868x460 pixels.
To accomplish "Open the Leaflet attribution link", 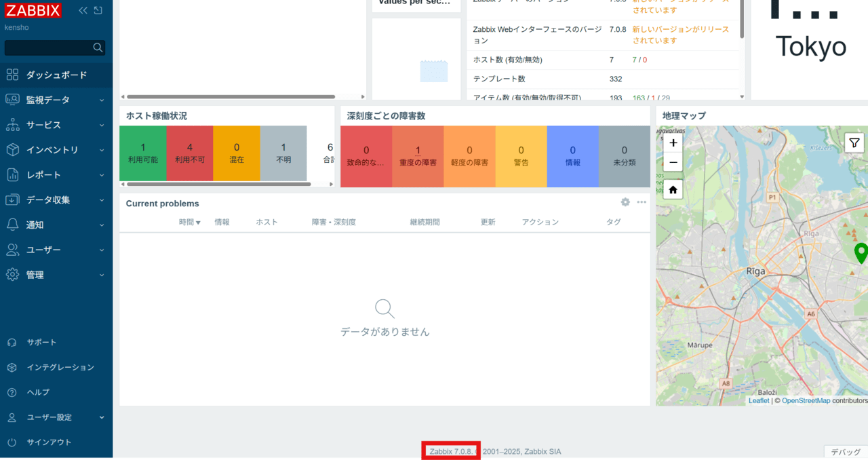I will 759,401.
